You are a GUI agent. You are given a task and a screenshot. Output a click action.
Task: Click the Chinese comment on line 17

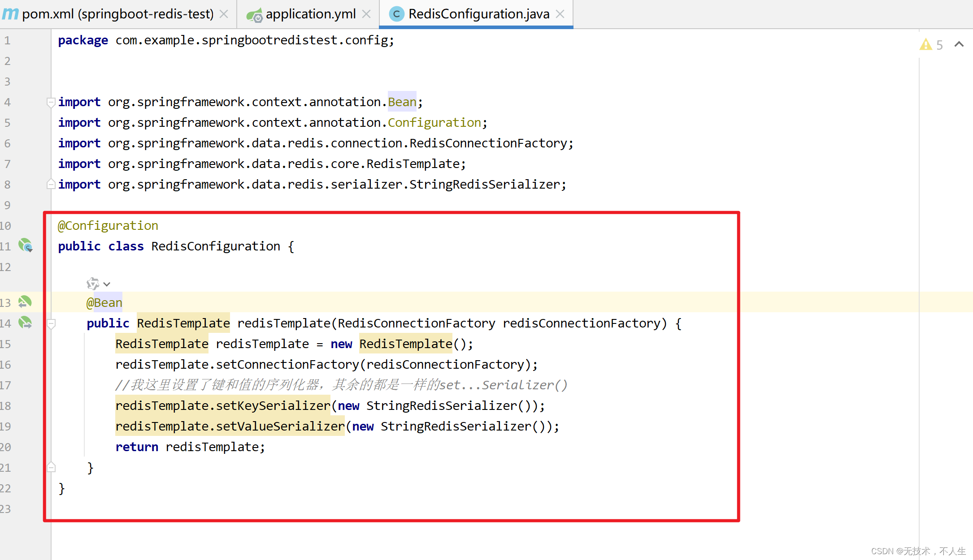341,385
